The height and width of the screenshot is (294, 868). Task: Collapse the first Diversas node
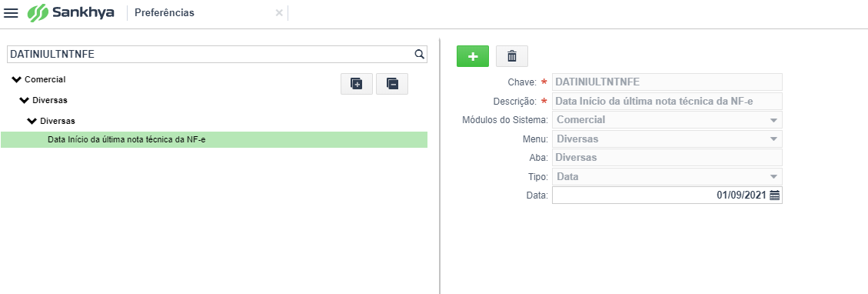pos(25,100)
